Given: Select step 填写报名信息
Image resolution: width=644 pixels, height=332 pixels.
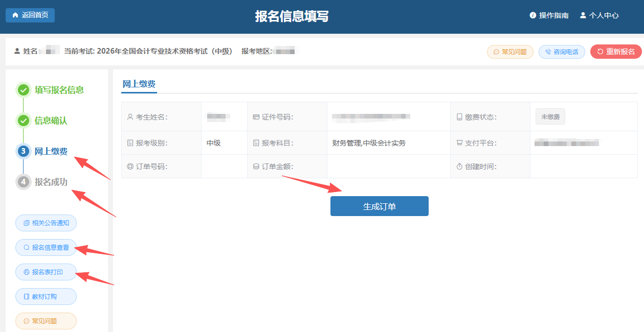Looking at the screenshot, I should point(59,90).
